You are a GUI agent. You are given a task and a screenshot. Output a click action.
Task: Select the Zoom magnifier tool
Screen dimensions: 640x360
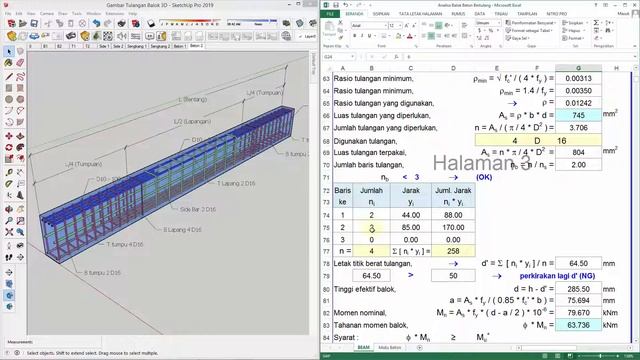pos(9,221)
